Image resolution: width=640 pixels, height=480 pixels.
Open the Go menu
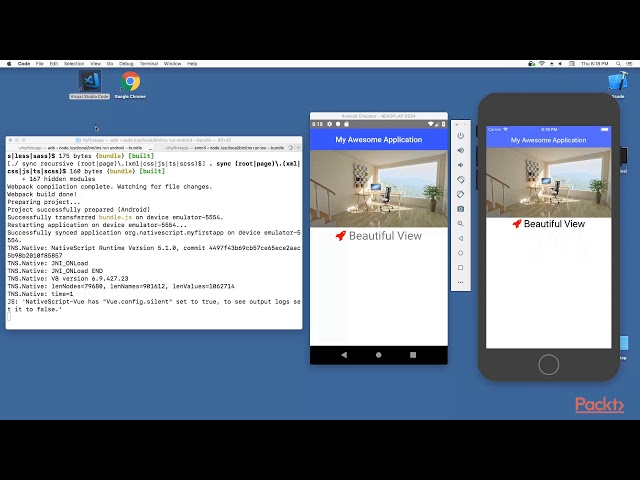tap(110, 64)
